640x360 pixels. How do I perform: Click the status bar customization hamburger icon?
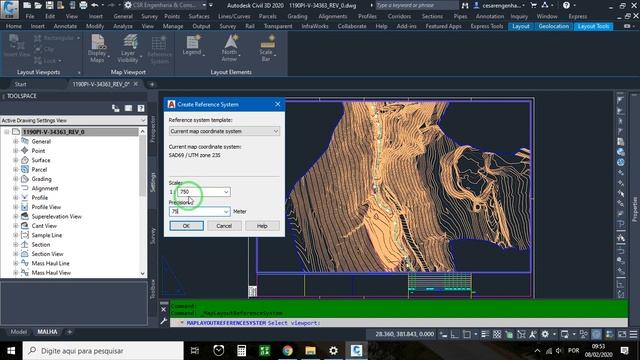[x=633, y=334]
